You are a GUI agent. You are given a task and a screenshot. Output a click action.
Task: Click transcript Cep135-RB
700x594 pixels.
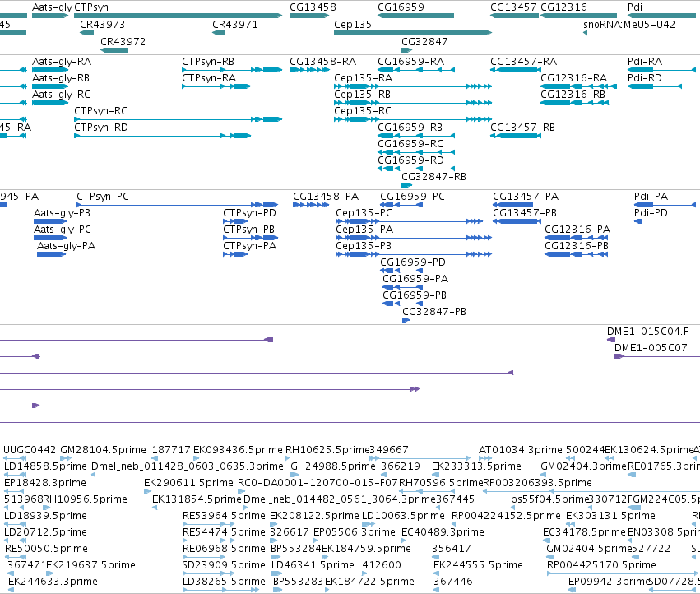(x=362, y=95)
